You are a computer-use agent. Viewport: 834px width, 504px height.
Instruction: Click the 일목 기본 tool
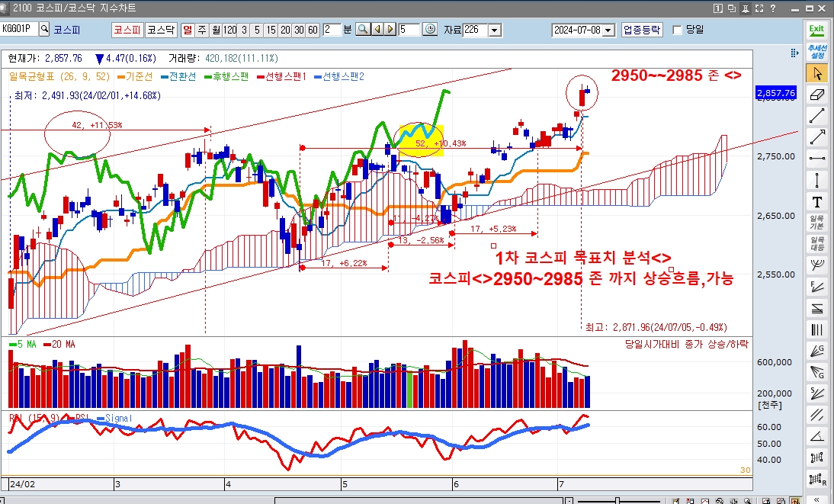click(817, 223)
